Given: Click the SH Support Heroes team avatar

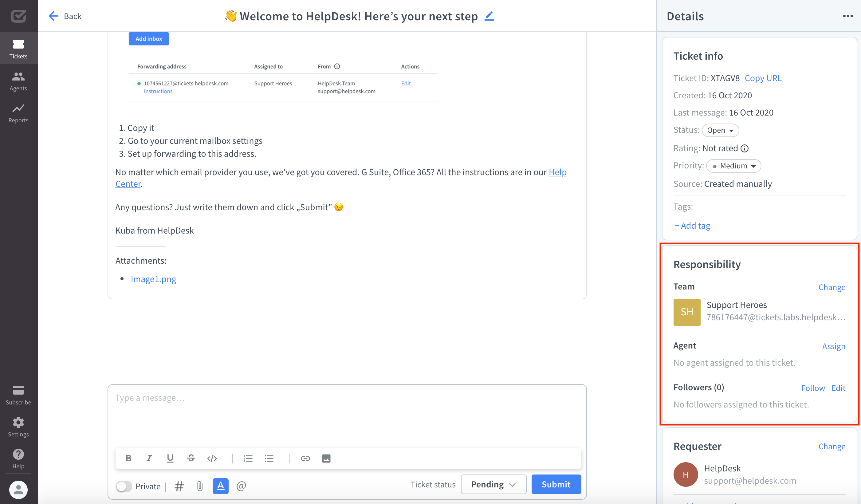Looking at the screenshot, I should [x=687, y=312].
